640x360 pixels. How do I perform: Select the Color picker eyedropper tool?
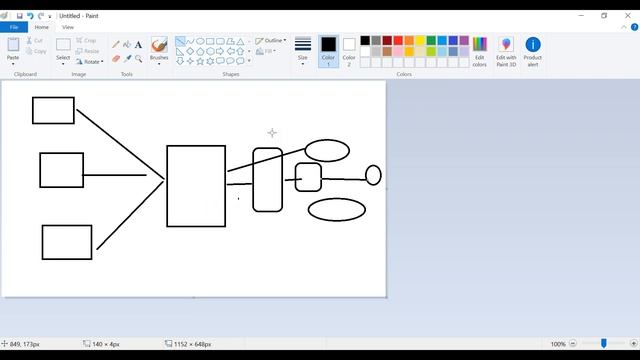point(128,59)
